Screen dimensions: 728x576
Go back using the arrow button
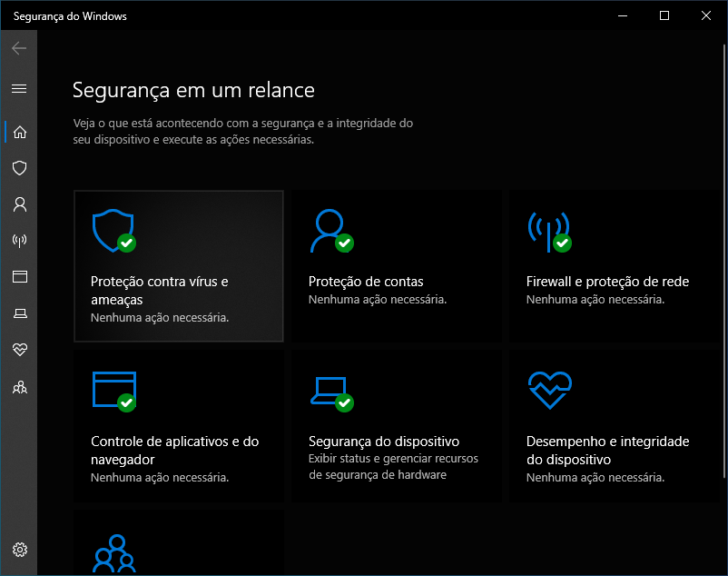point(19,48)
